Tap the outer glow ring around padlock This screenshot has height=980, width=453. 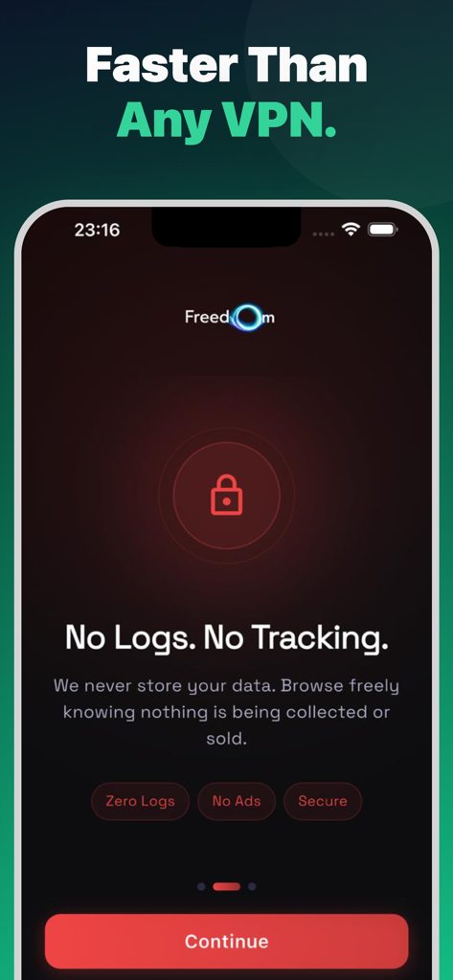coord(226,496)
